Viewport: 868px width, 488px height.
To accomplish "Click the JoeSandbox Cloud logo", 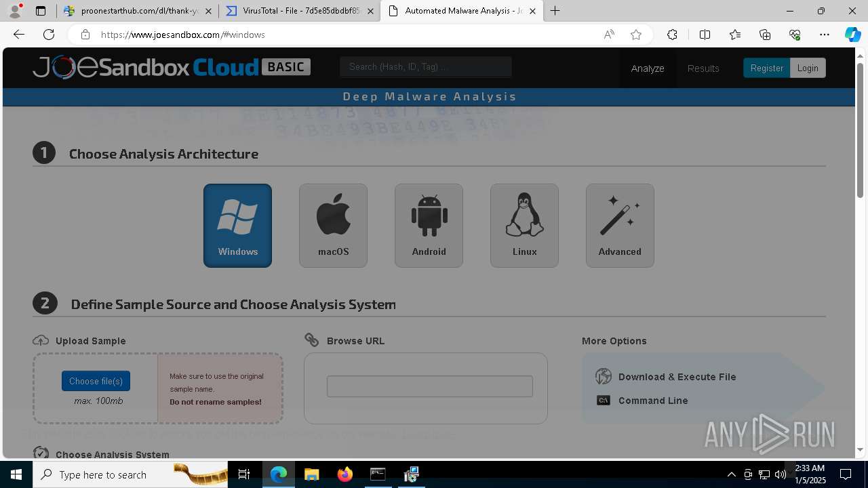I will click(172, 67).
